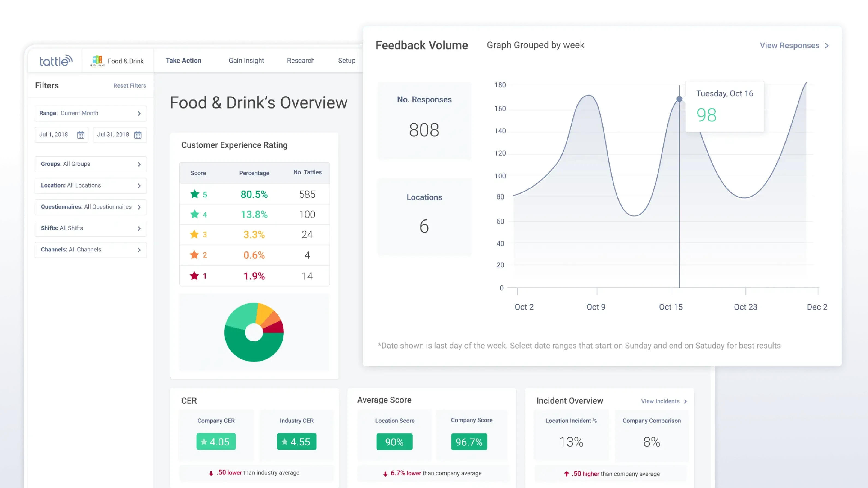Open the Take Action tab
Screen dimensions: 868x488
[x=183, y=60]
